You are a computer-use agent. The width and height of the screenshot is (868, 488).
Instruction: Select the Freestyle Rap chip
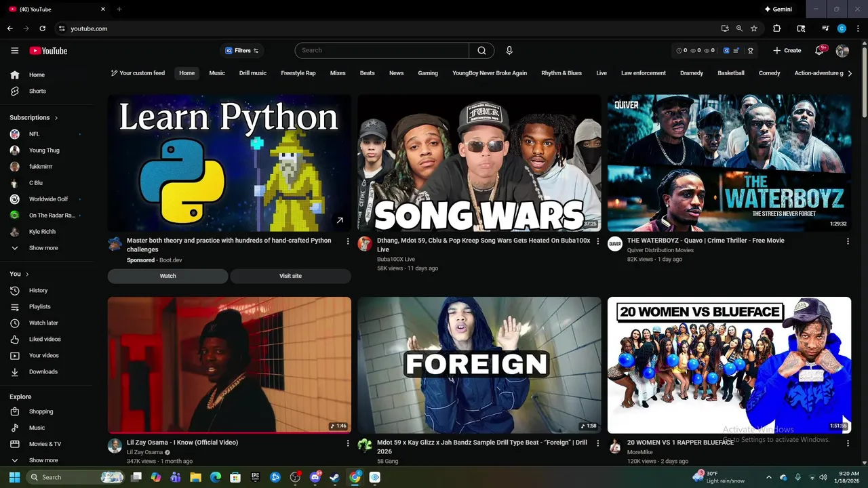click(x=298, y=73)
